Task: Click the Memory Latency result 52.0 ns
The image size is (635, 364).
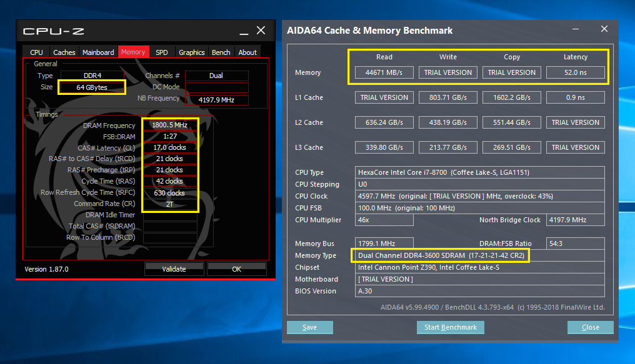Action: [576, 72]
